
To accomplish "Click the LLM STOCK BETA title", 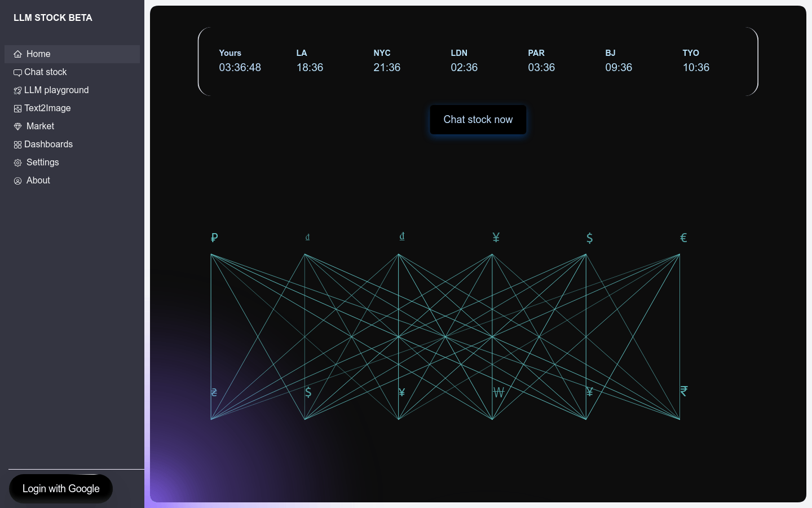I will 53,18.
